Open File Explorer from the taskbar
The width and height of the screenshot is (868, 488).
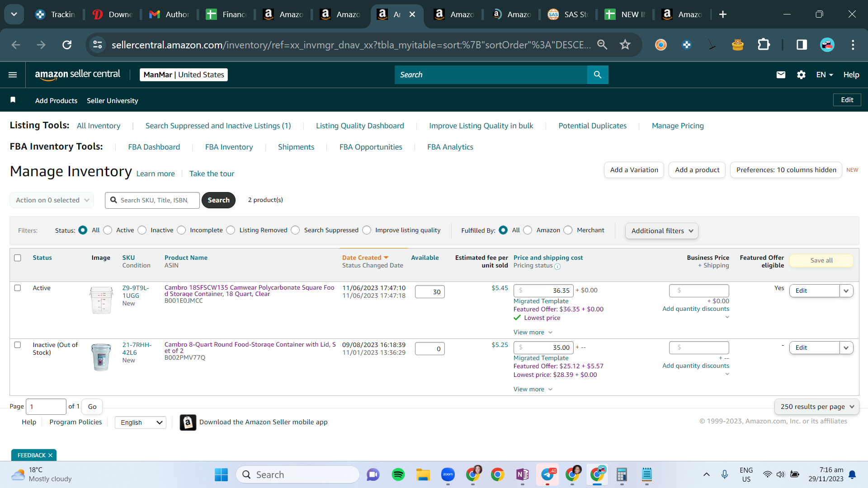(423, 474)
